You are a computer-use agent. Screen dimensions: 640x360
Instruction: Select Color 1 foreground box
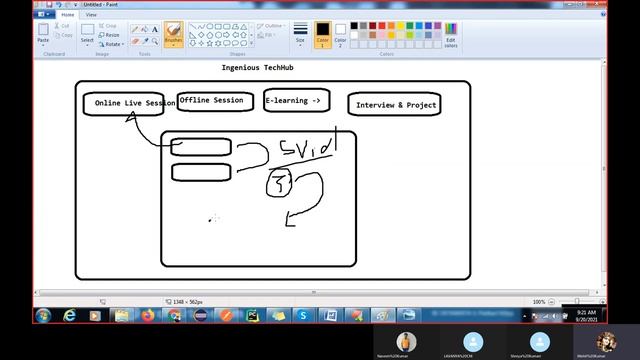(322, 34)
